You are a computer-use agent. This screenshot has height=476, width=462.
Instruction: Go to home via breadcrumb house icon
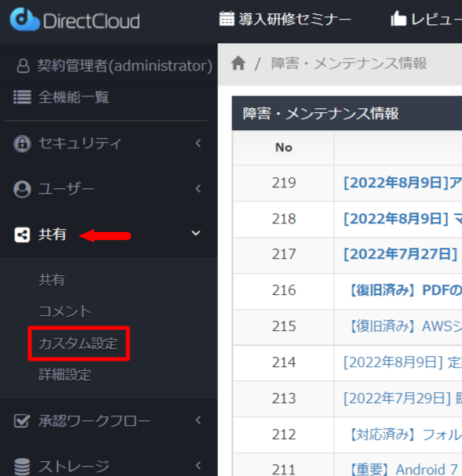coord(238,64)
